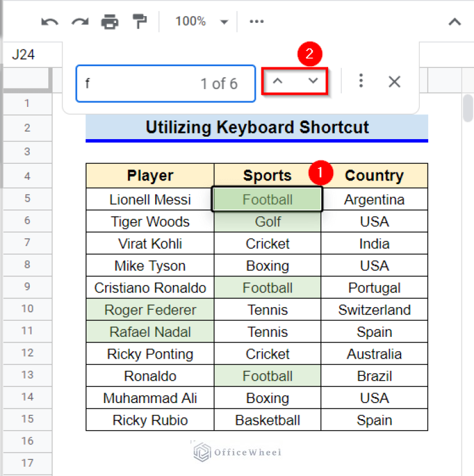Select row header 1

coord(27,103)
